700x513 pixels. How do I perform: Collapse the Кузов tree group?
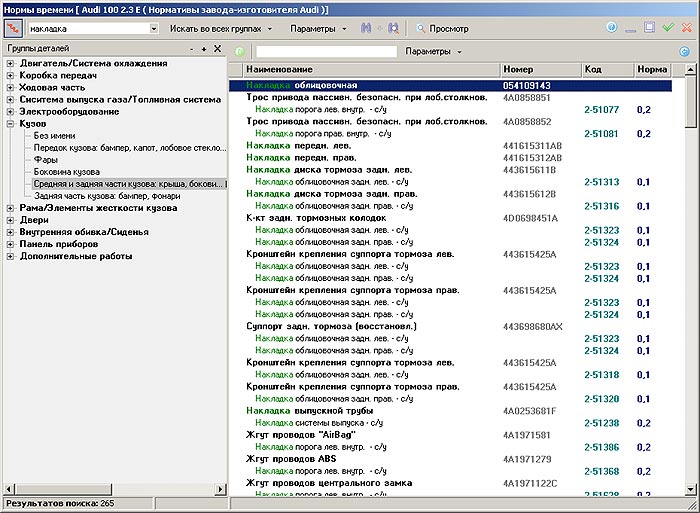(x=10, y=123)
